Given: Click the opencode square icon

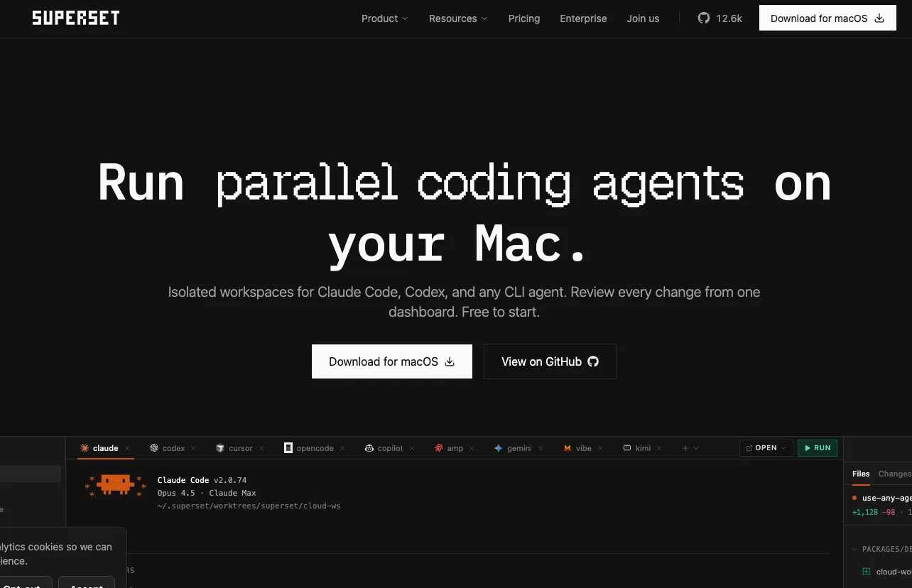Looking at the screenshot, I should [288, 448].
